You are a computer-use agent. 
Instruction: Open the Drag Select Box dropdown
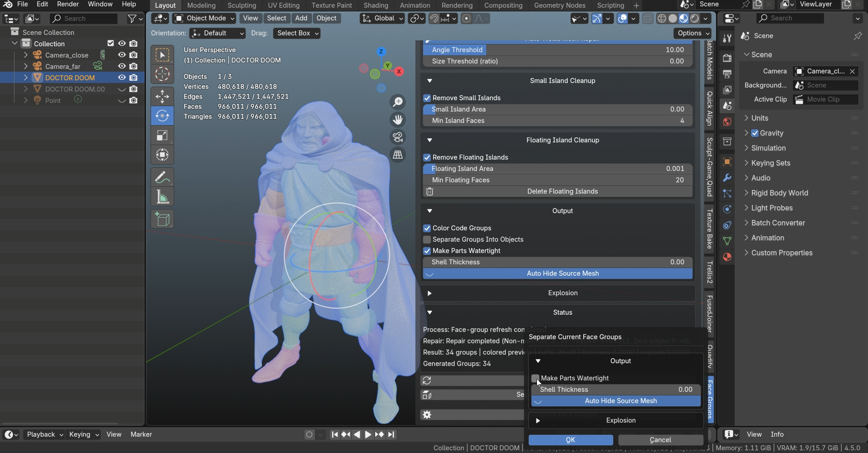pos(297,33)
